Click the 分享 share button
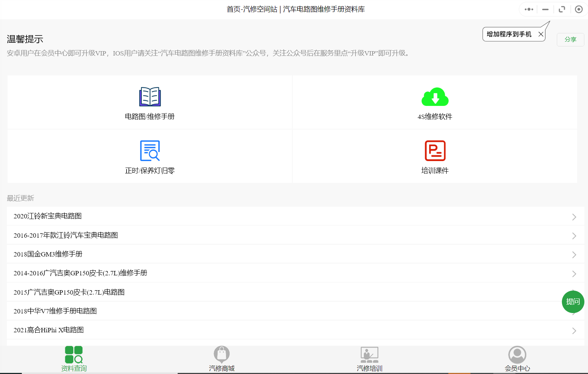 [x=571, y=40]
